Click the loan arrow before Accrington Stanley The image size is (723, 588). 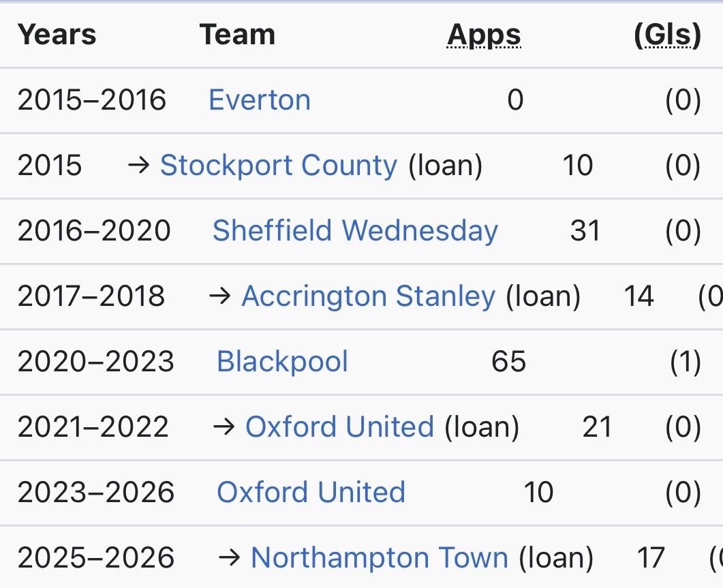tap(220, 296)
